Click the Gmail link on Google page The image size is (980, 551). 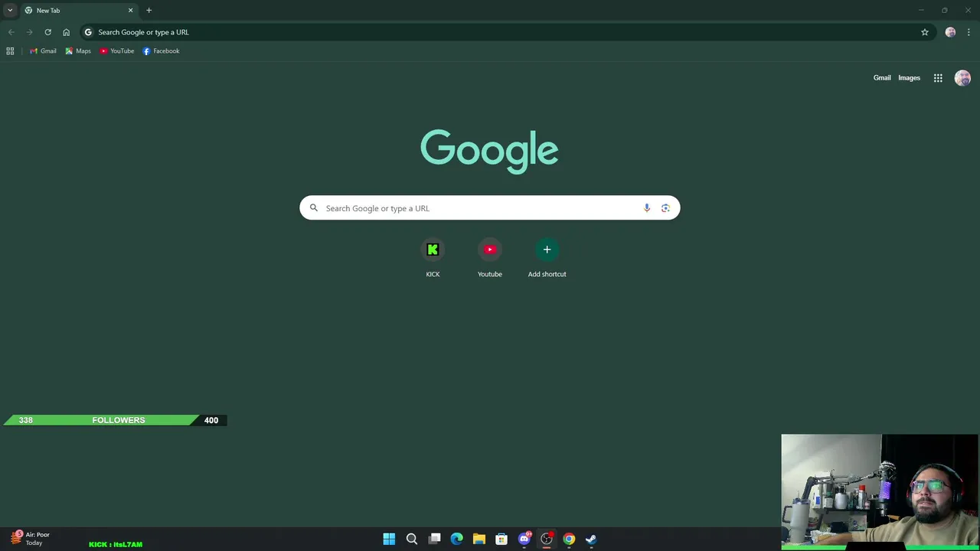882,78
